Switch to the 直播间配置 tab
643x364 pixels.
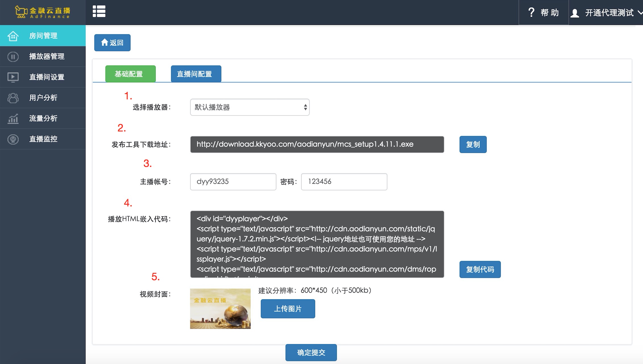click(x=196, y=74)
